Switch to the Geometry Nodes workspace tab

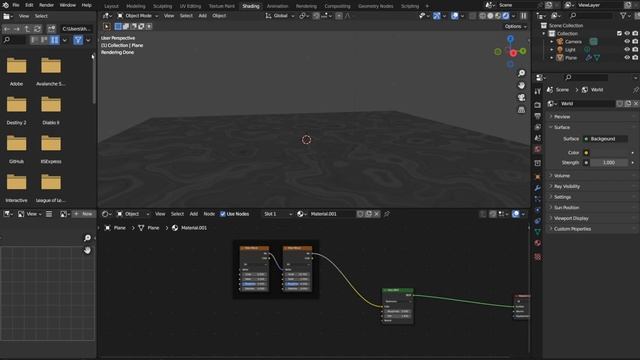pos(376,6)
